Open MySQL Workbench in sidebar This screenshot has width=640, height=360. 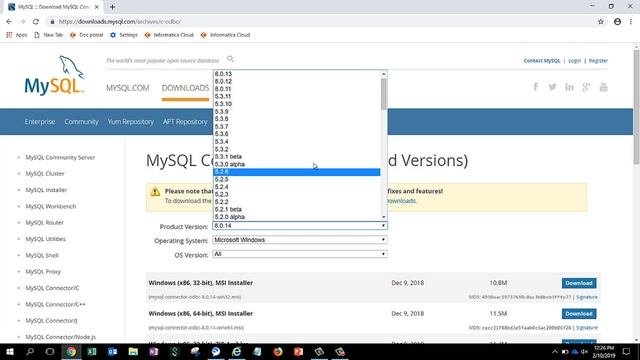coord(51,207)
